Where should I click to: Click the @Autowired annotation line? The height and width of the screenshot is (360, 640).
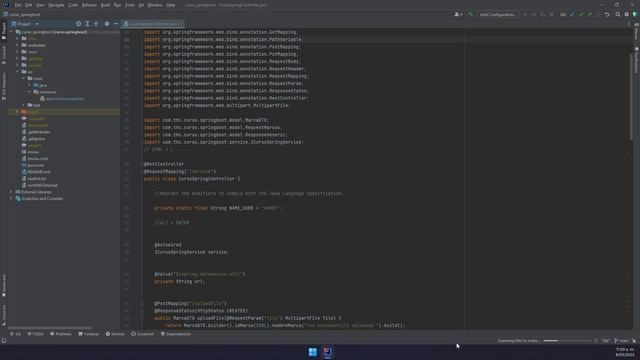tap(168, 244)
